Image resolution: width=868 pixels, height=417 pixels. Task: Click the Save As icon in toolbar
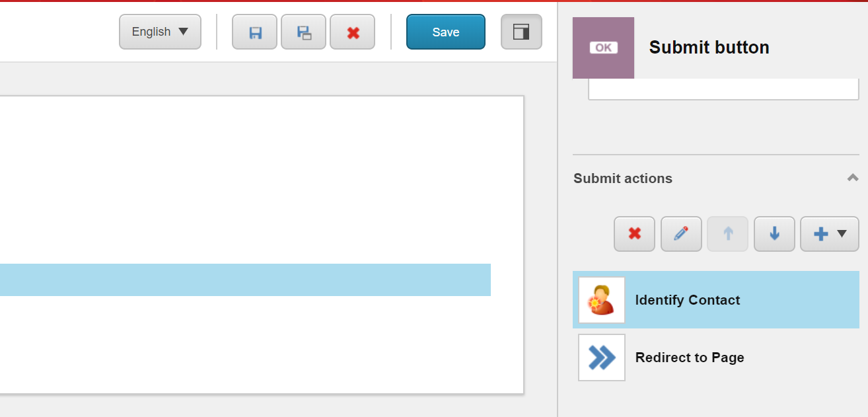303,32
